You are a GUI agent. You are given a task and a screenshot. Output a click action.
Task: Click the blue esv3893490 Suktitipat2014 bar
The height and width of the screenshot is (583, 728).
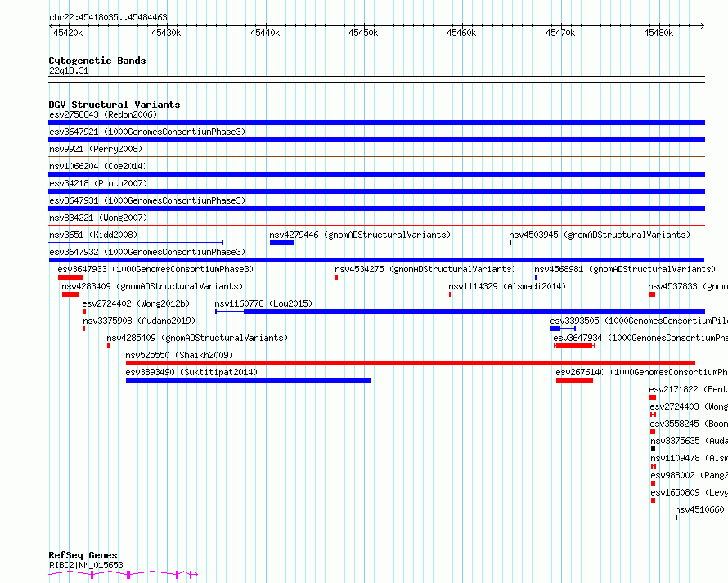[x=249, y=380]
